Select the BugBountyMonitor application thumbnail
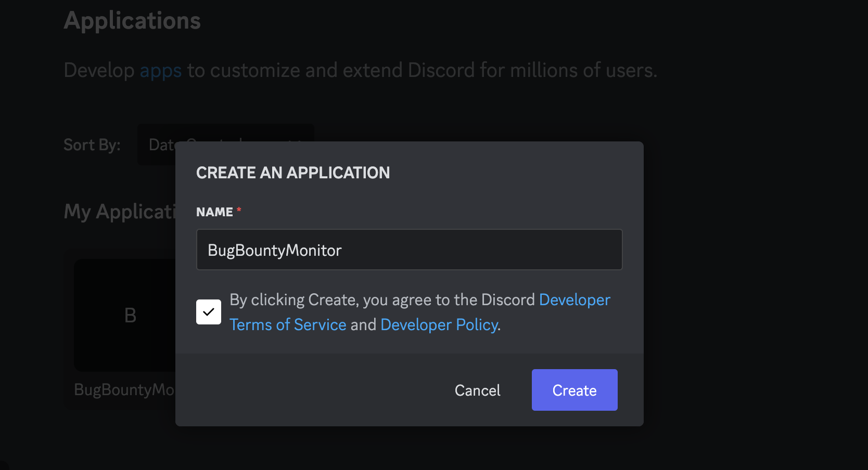This screenshot has height=470, width=868. pyautogui.click(x=125, y=315)
